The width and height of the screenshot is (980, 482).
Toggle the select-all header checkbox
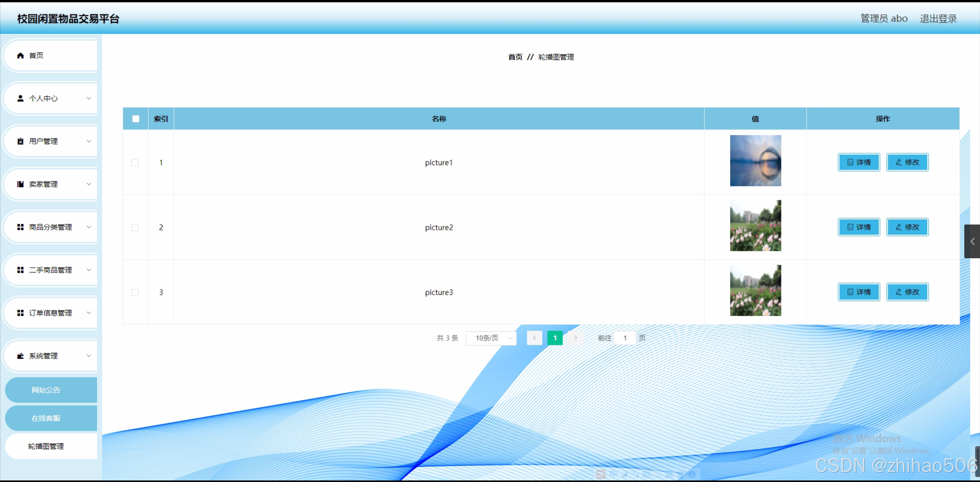136,119
